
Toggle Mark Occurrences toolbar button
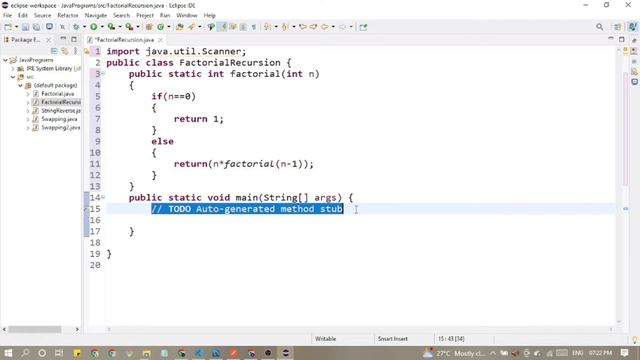pos(222,27)
